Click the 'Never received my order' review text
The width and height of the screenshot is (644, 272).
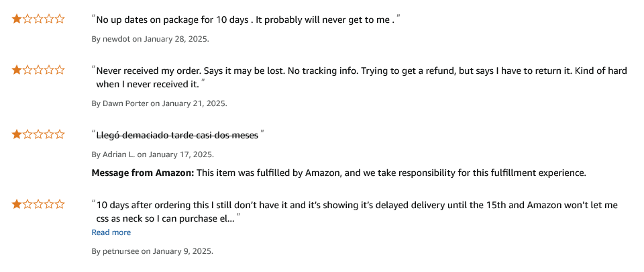[x=362, y=78]
